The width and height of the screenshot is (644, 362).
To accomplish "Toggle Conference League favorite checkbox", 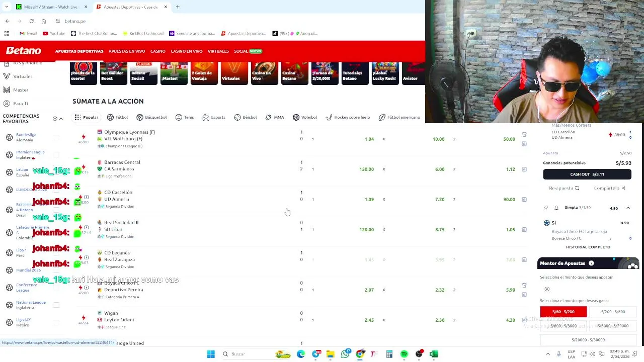I will [x=56, y=288].
